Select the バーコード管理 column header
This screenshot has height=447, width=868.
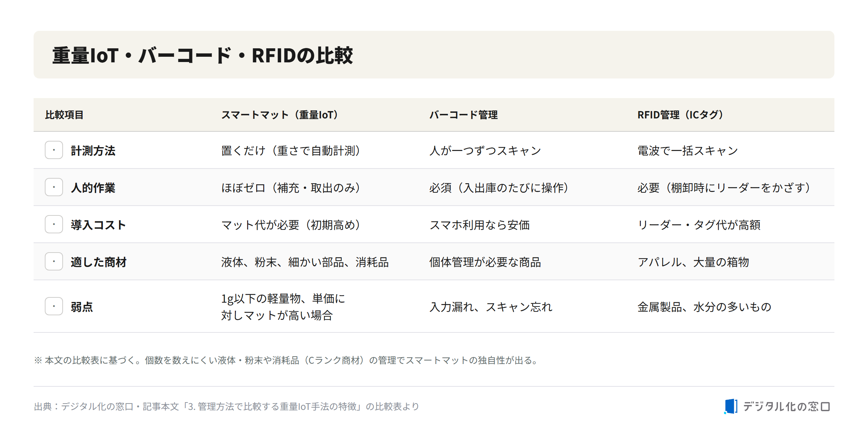tap(463, 115)
